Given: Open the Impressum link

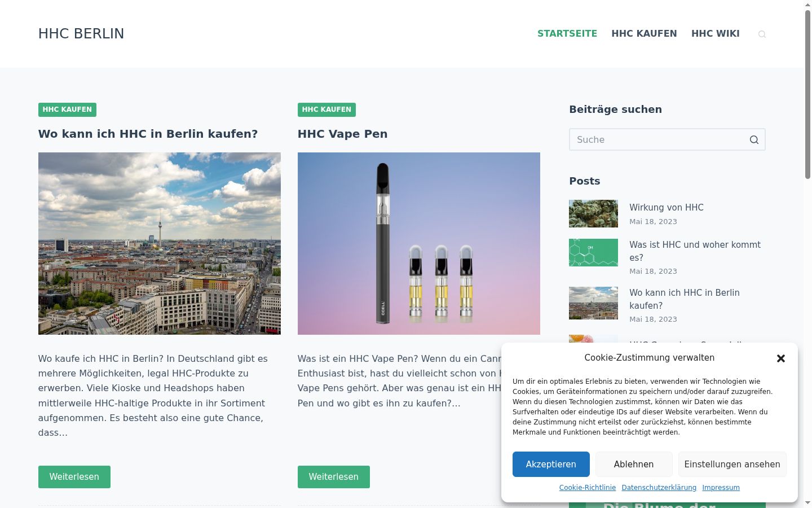Looking at the screenshot, I should [x=721, y=488].
